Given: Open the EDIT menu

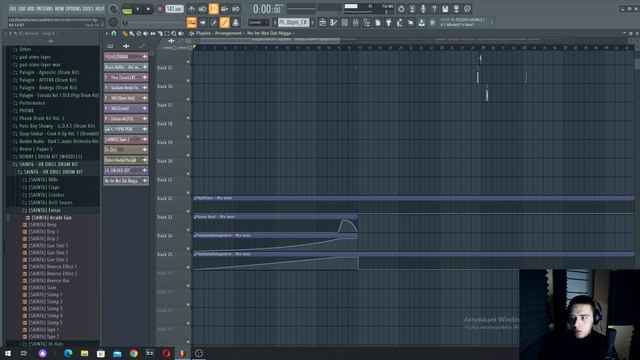Looking at the screenshot, I should 22,9.
